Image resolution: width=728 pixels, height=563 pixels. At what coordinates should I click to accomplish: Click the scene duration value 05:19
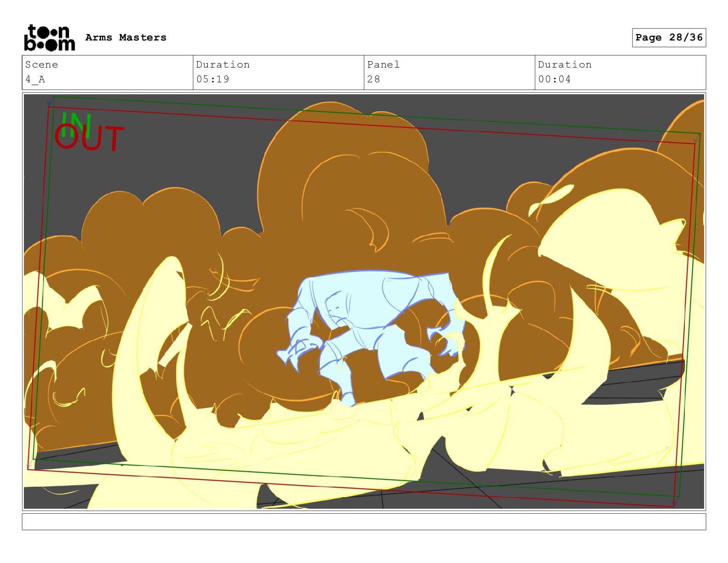point(212,80)
